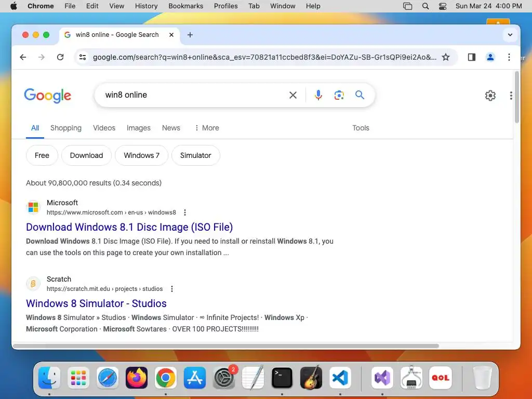Close the win8 online tab
532x399 pixels.
click(171, 35)
